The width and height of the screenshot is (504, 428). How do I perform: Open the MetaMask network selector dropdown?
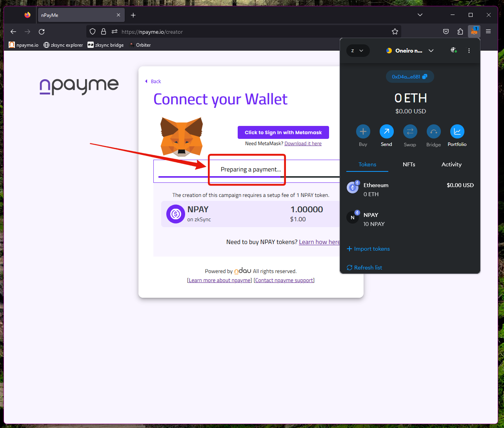pos(358,51)
